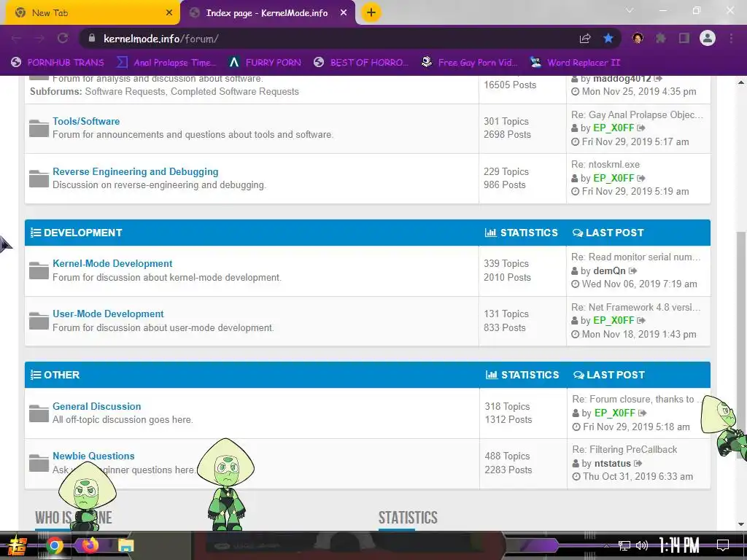Screen dimensions: 747x560
Task: Open the Word Replacer II bookmark
Action: coord(575,63)
